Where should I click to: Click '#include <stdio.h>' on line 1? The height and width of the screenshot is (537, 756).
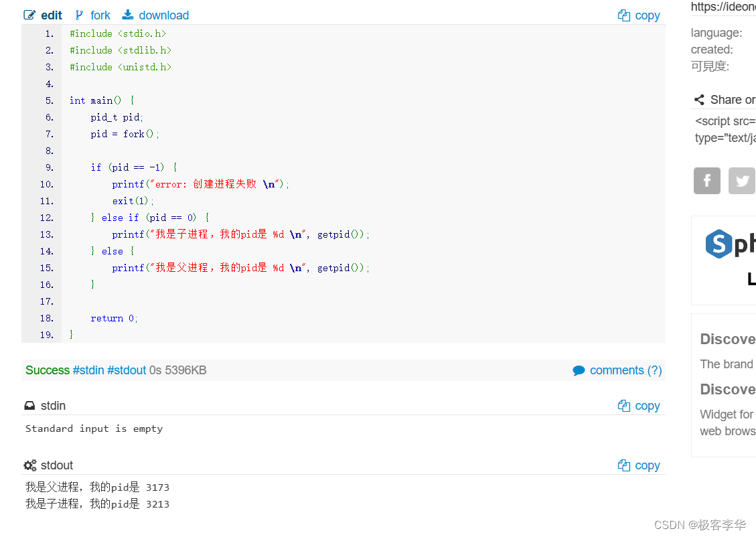pos(118,33)
